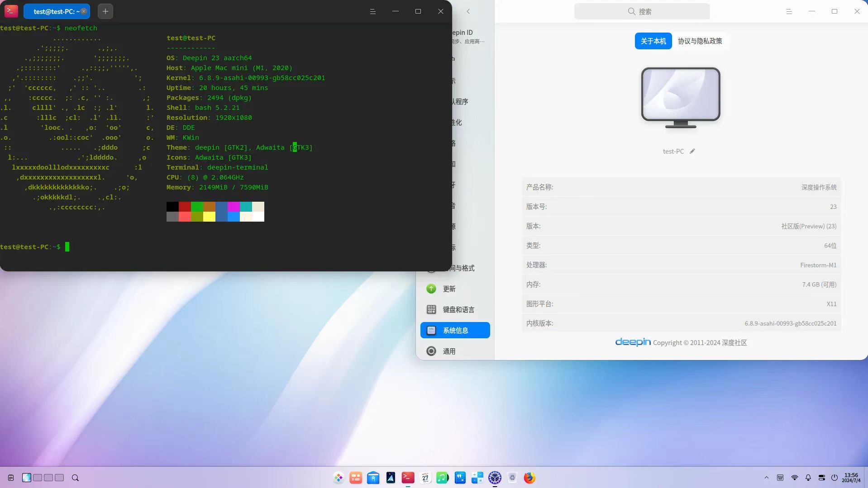The image size is (868, 488).
Task: Launch Firefox from the dock
Action: 529,478
